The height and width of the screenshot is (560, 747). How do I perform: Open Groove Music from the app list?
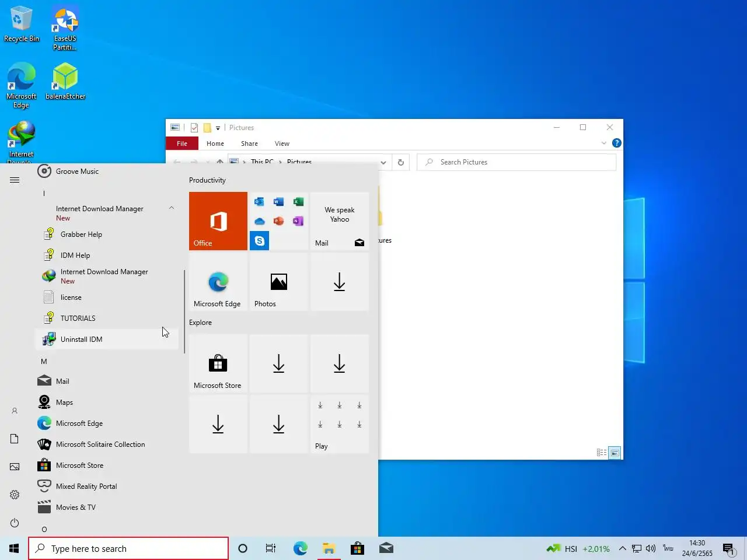click(107, 171)
